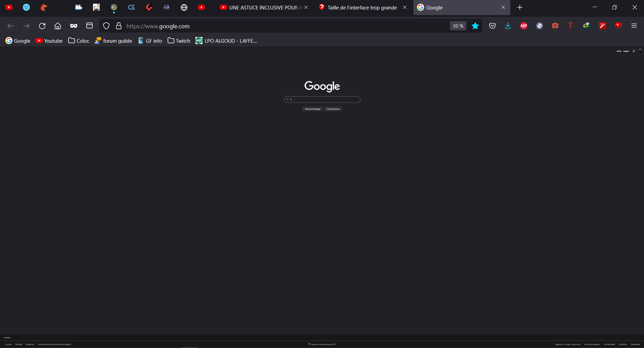644x348 pixels.
Task: Click the red thumbs-down extension icon
Action: (x=618, y=26)
